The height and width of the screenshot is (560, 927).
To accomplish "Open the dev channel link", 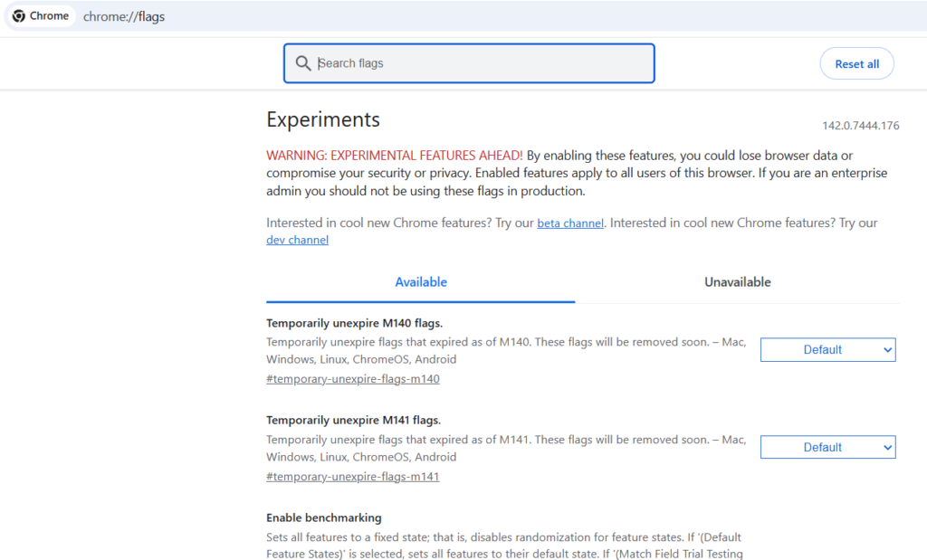I will [x=297, y=241].
